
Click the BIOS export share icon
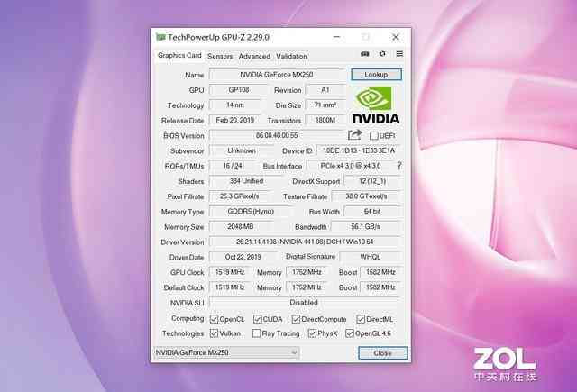354,135
